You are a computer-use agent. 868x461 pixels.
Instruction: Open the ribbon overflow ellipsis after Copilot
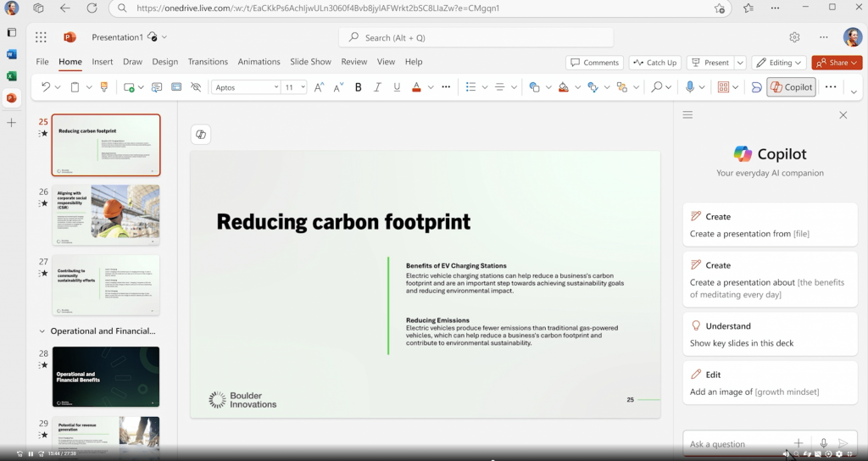pos(831,87)
